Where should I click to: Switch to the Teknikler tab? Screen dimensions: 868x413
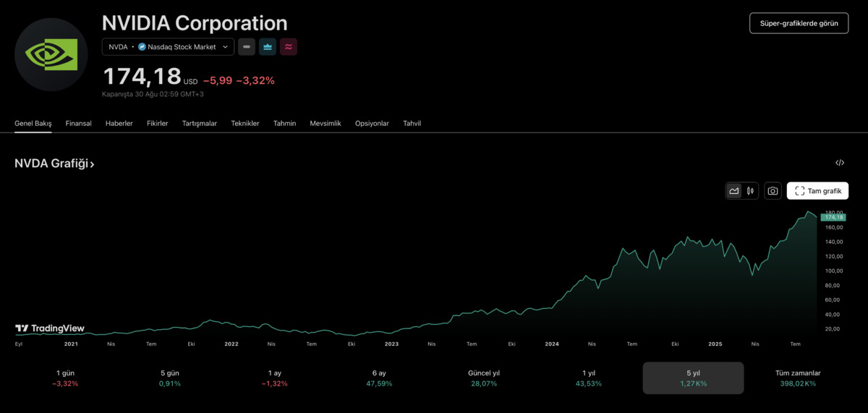245,124
